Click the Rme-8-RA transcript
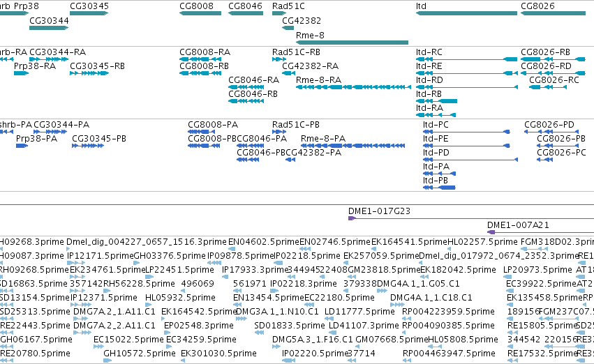Image resolution: width=594 pixels, height=364 pixels. click(x=353, y=87)
